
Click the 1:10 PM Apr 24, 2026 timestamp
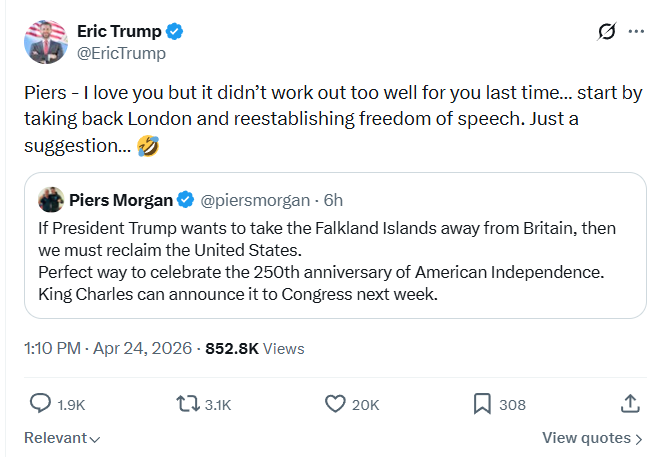108,349
